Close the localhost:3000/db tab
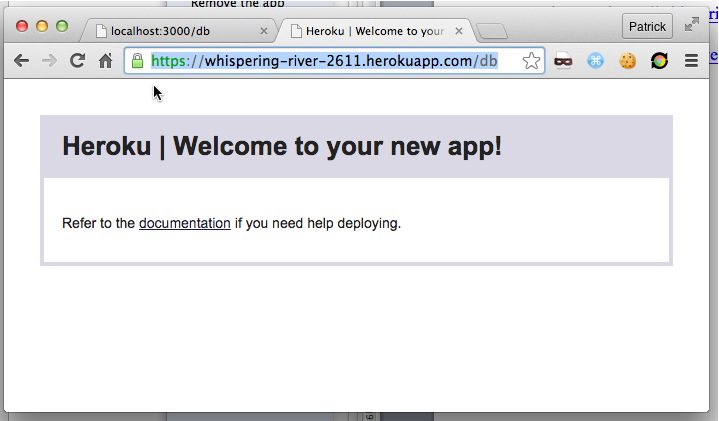719x421 pixels. tap(264, 31)
